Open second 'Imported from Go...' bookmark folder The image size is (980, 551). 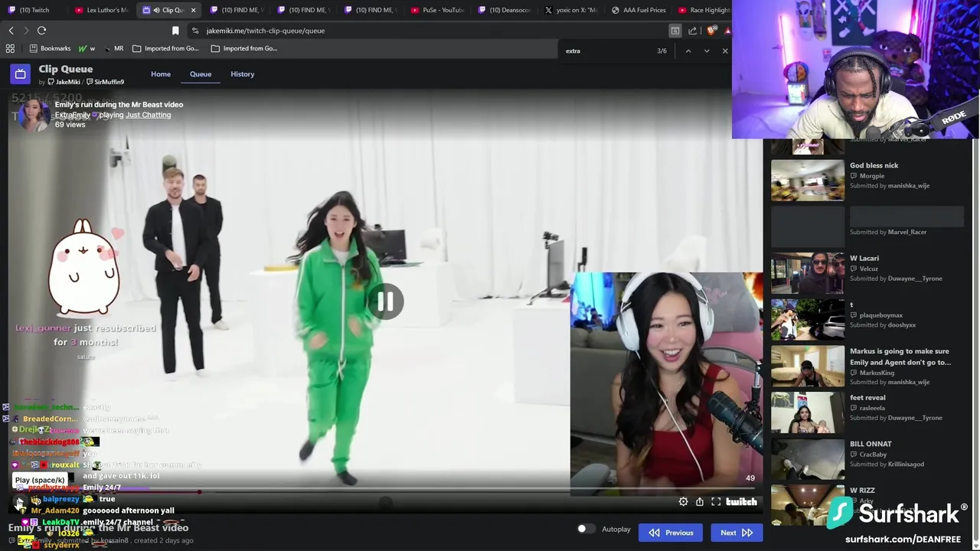pos(244,48)
